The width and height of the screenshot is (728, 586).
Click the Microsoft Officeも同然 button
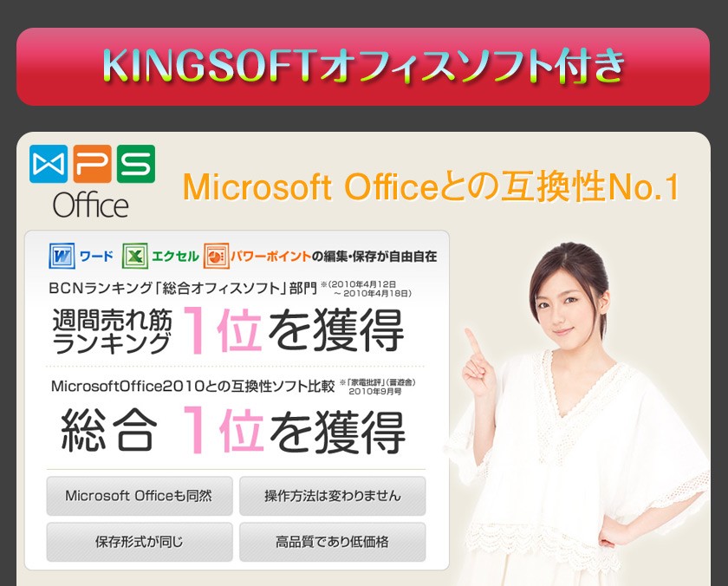pyautogui.click(x=140, y=496)
